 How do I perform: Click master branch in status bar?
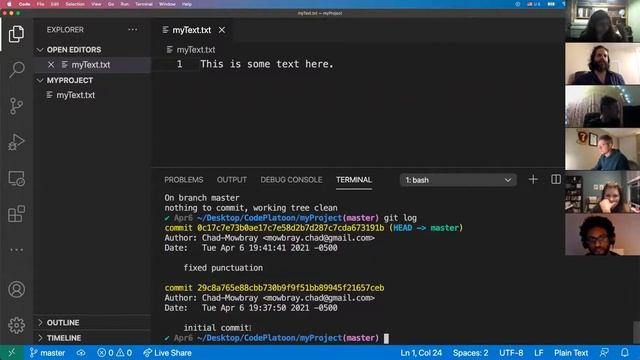47,353
